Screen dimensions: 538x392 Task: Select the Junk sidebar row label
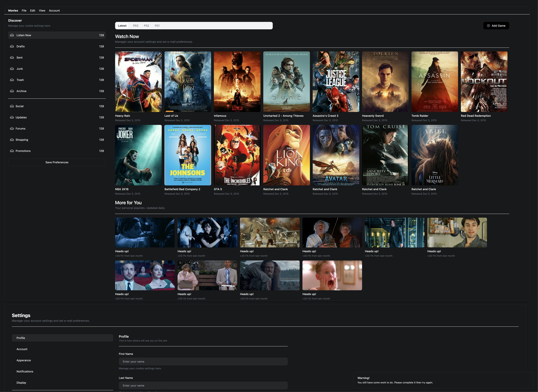(20, 69)
